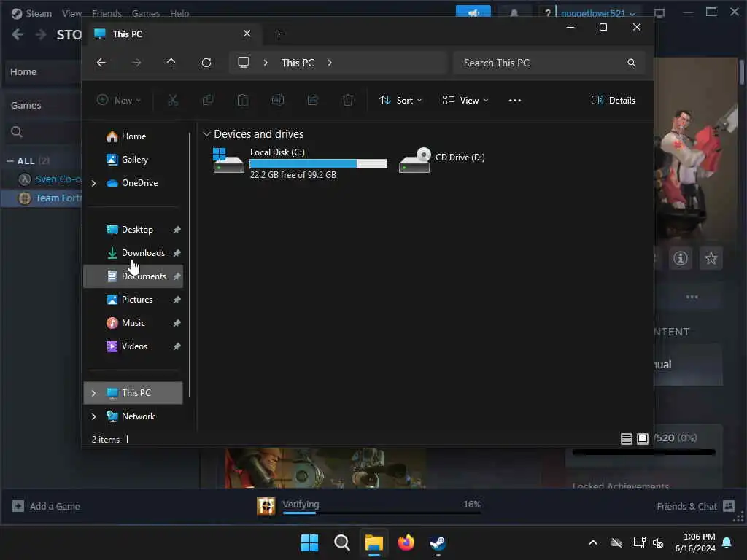This screenshot has width=747, height=560.
Task: Collapse the ALL games category in Steam
Action: (x=10, y=161)
